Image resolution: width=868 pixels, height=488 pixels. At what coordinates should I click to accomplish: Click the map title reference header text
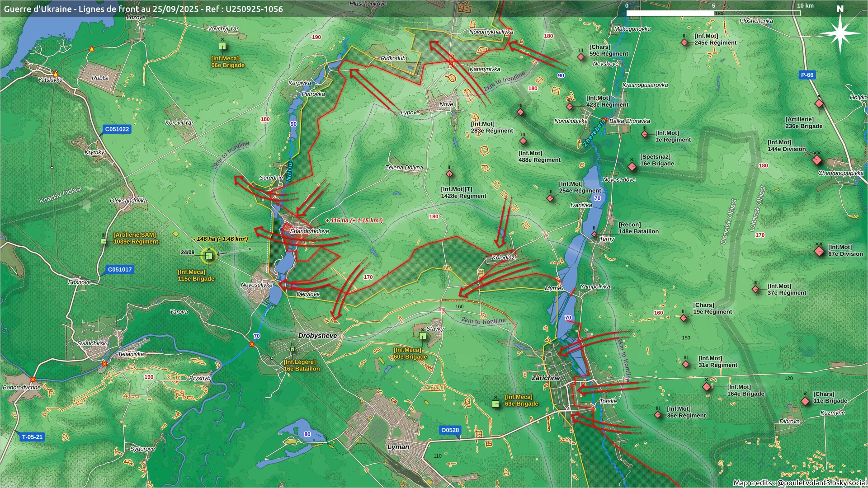coord(143,9)
